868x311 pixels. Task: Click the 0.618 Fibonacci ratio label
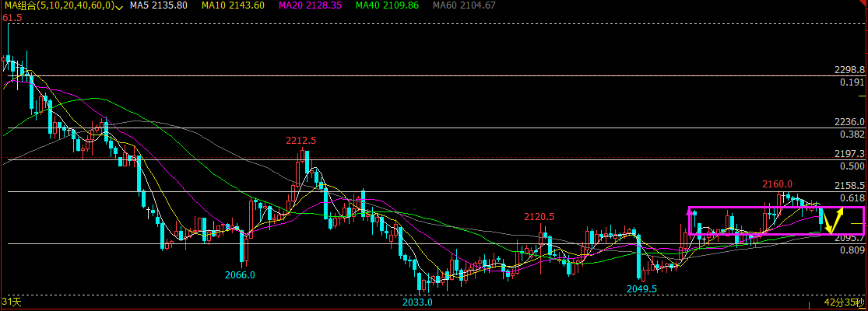852,197
